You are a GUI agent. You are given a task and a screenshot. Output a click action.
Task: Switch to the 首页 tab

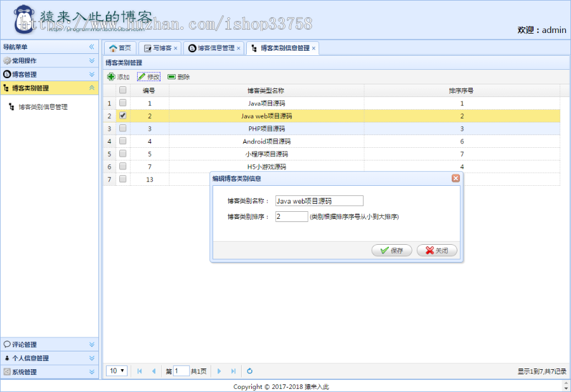tap(121, 48)
